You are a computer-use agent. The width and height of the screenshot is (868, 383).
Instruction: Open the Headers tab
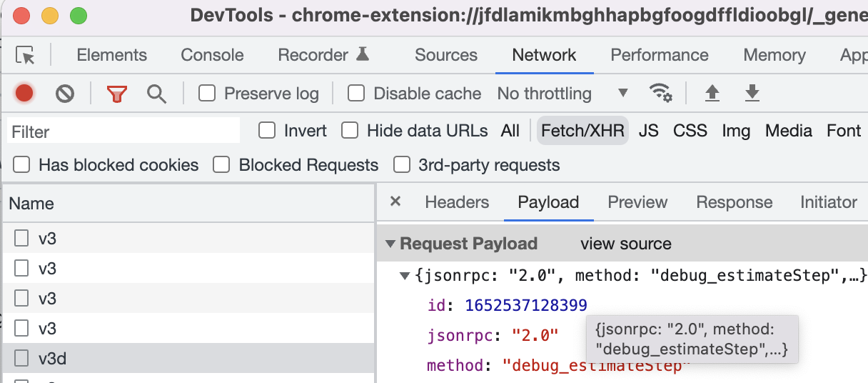click(457, 202)
